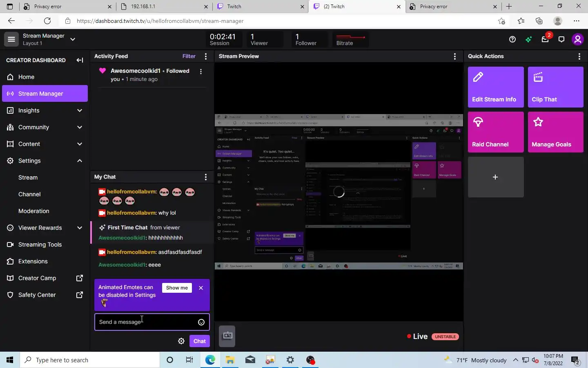Open the emote picker in chat
The height and width of the screenshot is (368, 588).
click(x=201, y=322)
